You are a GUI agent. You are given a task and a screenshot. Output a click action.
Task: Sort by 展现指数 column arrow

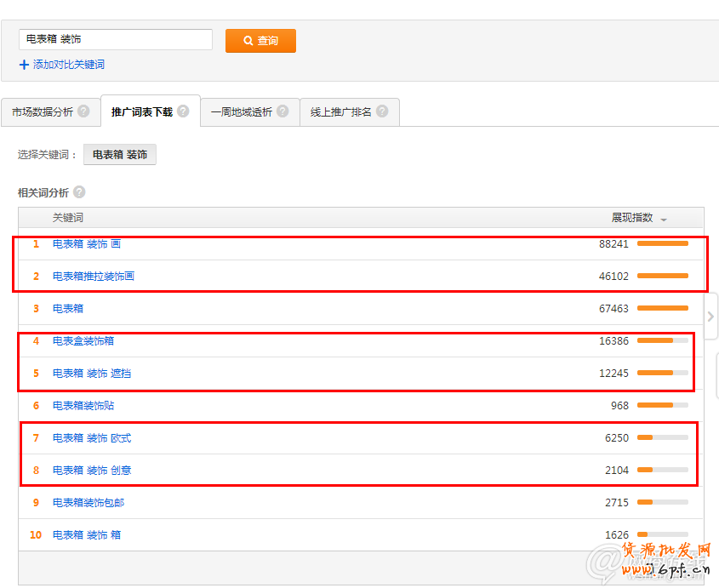point(664,220)
